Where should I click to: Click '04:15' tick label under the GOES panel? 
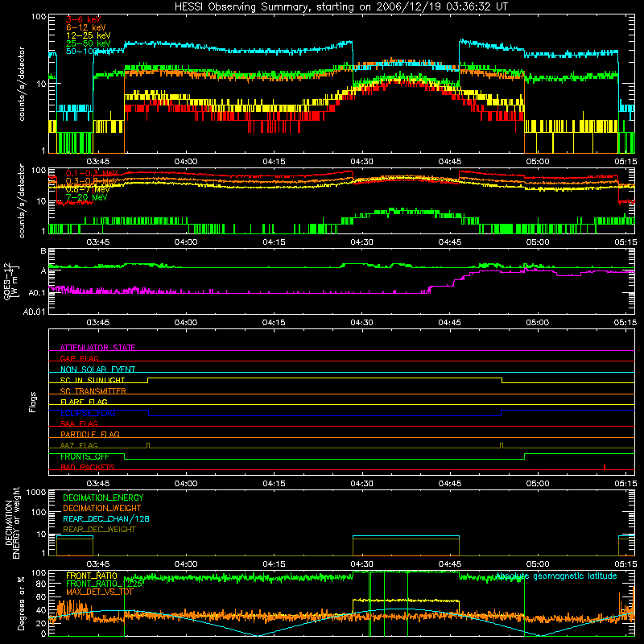coord(274,323)
